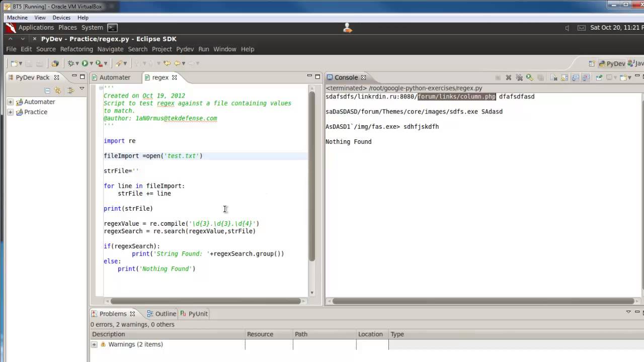This screenshot has width=644, height=362.
Task: Toggle Pin Console icon
Action: tap(599, 77)
